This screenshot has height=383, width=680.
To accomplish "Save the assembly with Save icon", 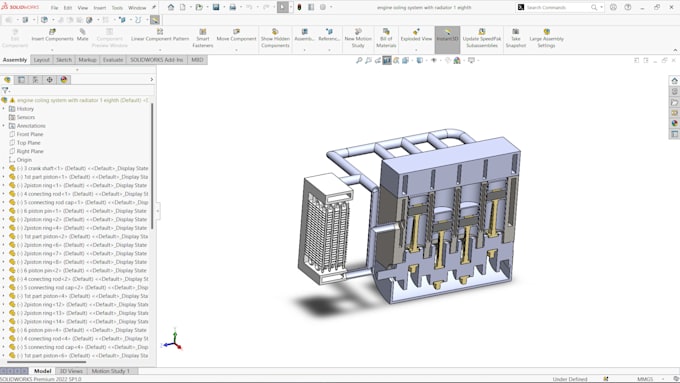I will point(216,7).
